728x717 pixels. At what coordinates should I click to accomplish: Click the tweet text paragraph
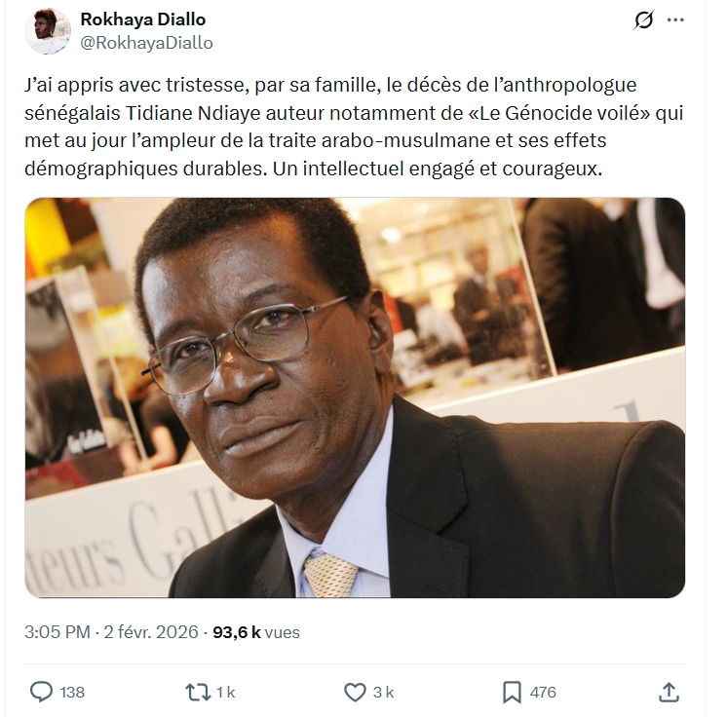pos(354,127)
